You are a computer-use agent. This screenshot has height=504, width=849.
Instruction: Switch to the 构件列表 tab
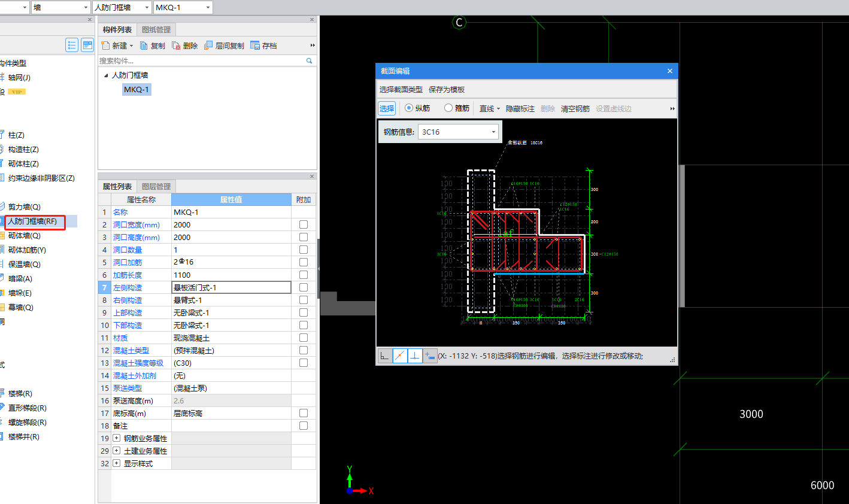[x=117, y=29]
